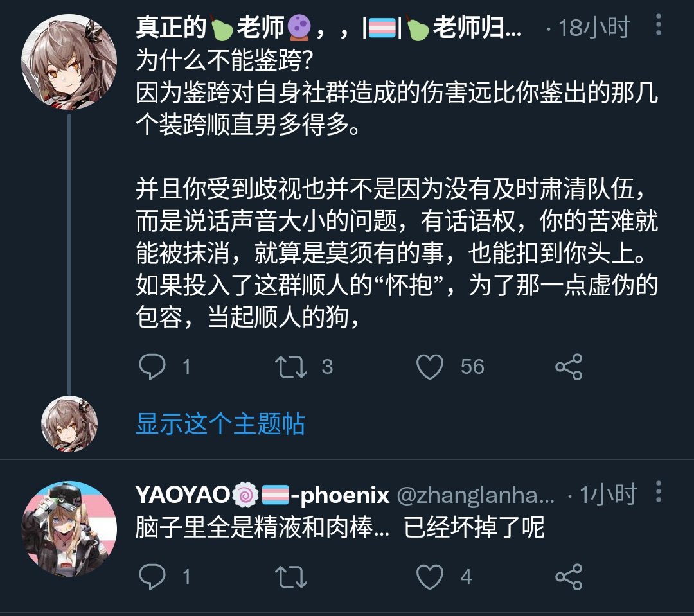Screen dimensions: 694x616
Task: Open more options for the first tweet
Action: coord(659,25)
